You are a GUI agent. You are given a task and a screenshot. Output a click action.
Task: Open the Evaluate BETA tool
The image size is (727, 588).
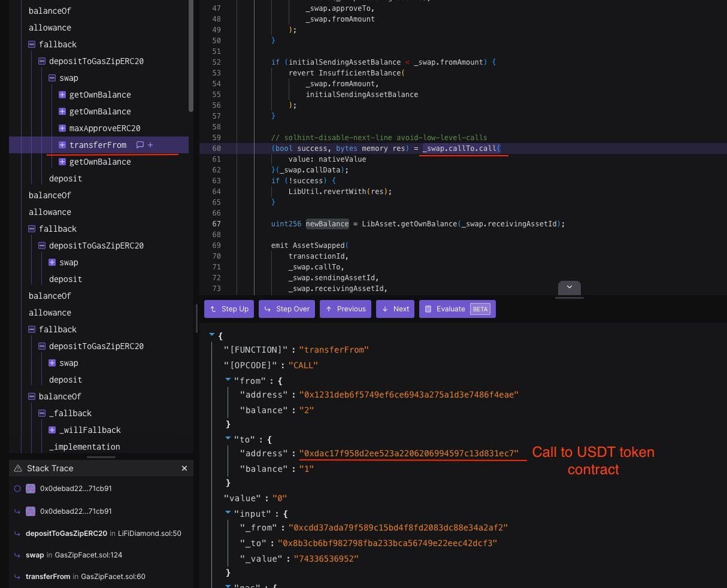pyautogui.click(x=457, y=309)
